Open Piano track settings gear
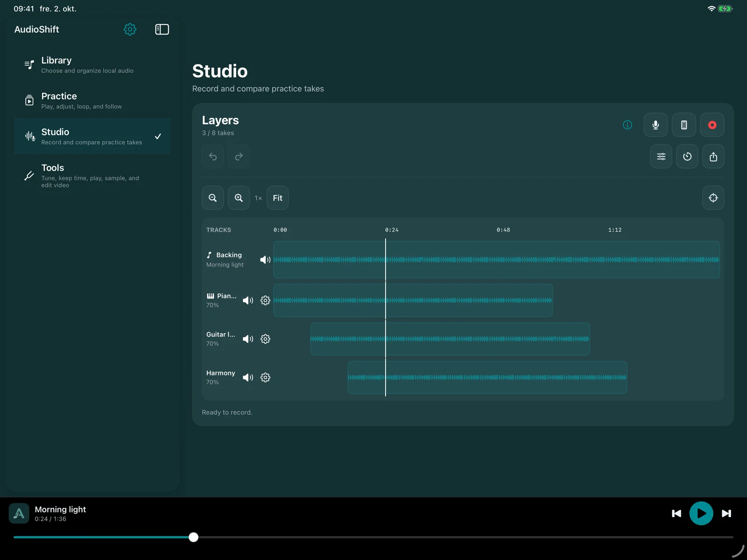The width and height of the screenshot is (747, 560). click(x=265, y=301)
